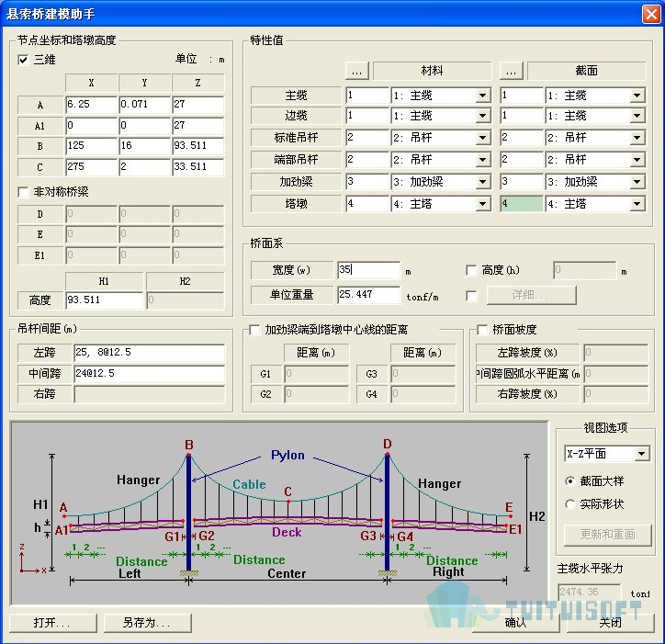Screen dimensions: 665x644
Task: Toggle the 三维 checkbox
Action: [x=24, y=60]
